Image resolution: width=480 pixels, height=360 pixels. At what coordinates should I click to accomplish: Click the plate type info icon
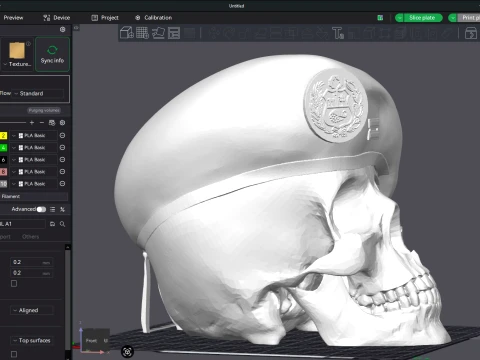[x=29, y=44]
